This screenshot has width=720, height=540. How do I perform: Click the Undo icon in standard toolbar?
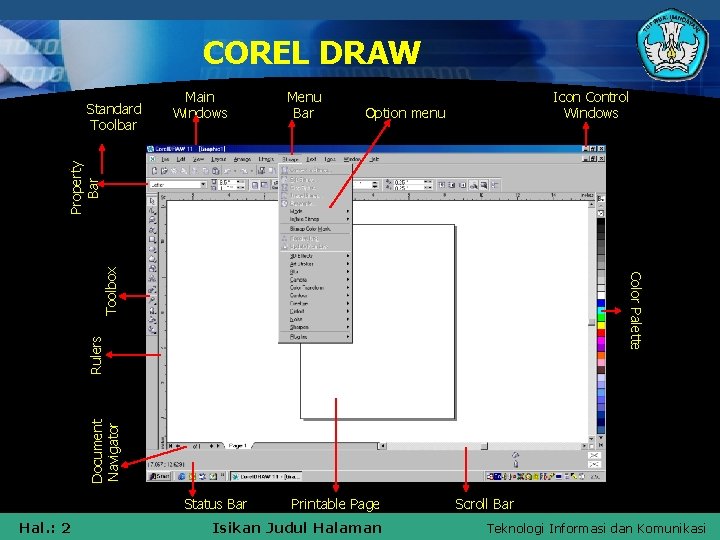227,171
